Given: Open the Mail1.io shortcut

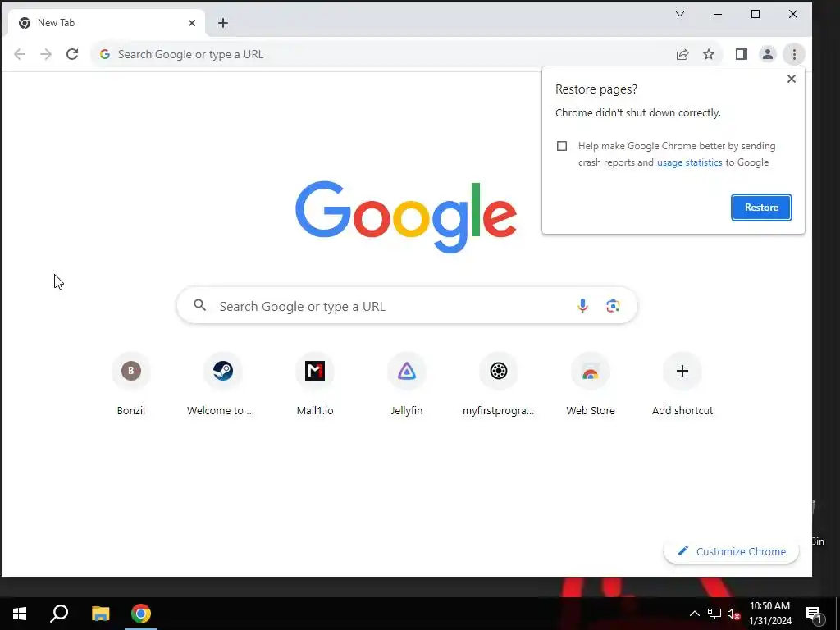Looking at the screenshot, I should (x=315, y=384).
